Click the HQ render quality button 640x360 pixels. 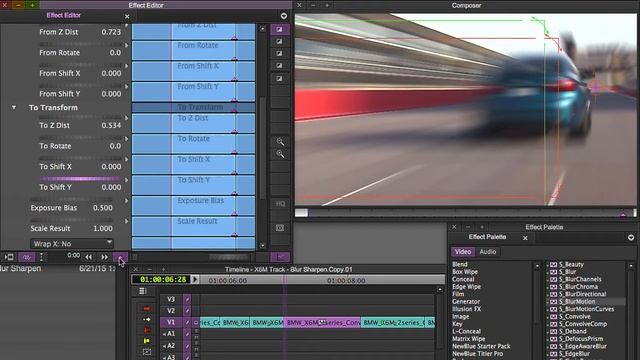[280, 204]
